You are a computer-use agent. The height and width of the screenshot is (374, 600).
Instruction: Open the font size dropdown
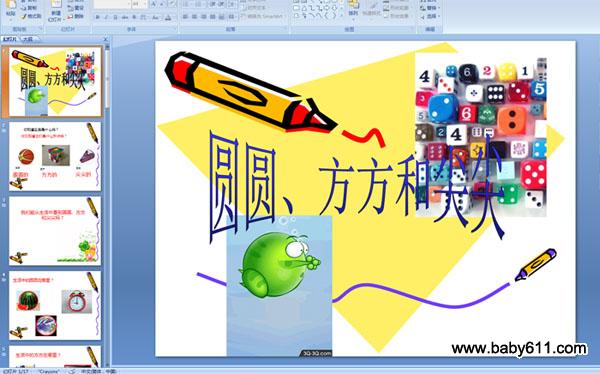click(x=139, y=5)
